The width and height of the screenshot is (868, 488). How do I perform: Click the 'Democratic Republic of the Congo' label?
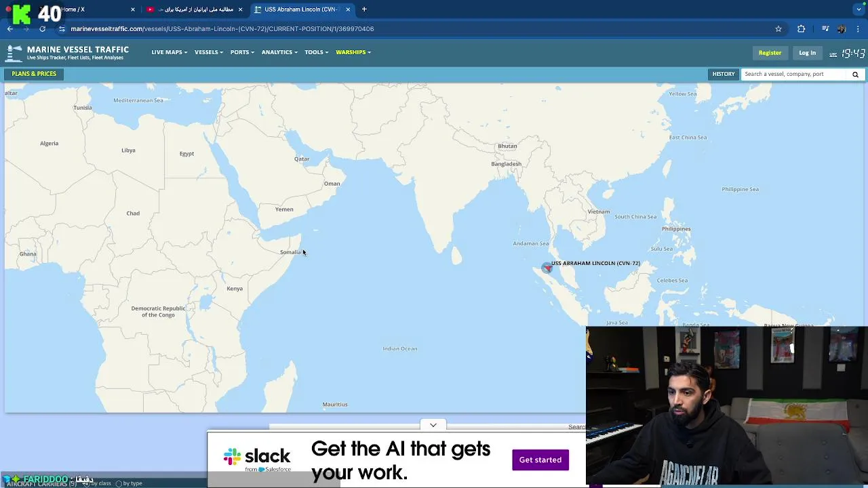158,312
